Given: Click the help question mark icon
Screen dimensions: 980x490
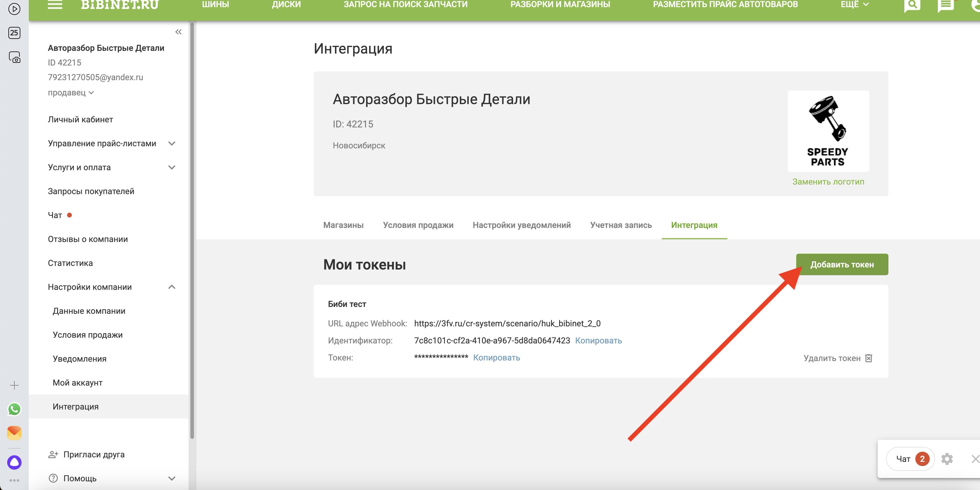Looking at the screenshot, I should [53, 478].
